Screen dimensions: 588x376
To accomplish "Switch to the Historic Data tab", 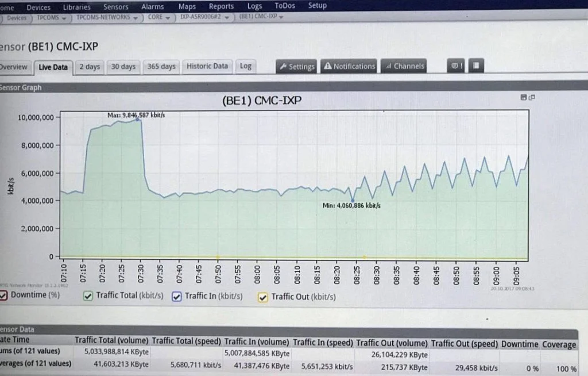I will (x=207, y=66).
